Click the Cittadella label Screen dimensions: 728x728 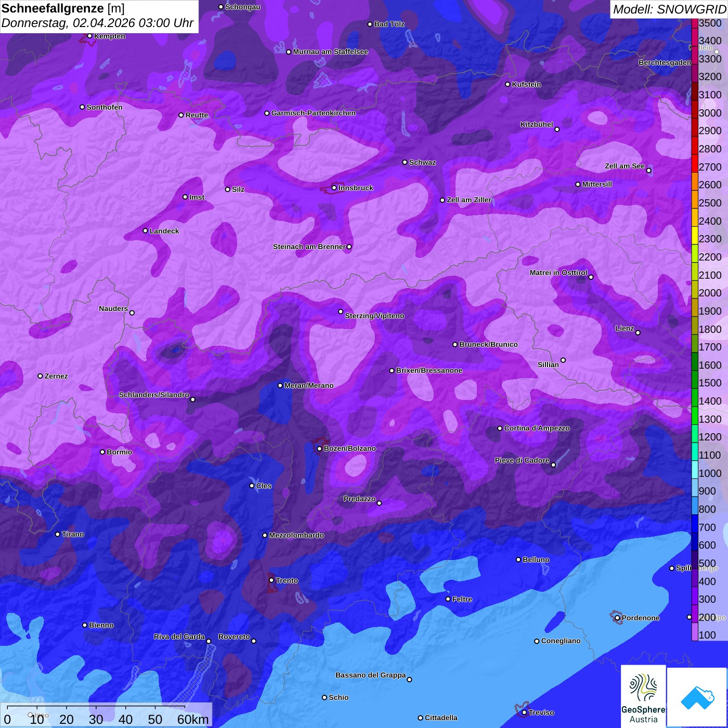(x=441, y=718)
